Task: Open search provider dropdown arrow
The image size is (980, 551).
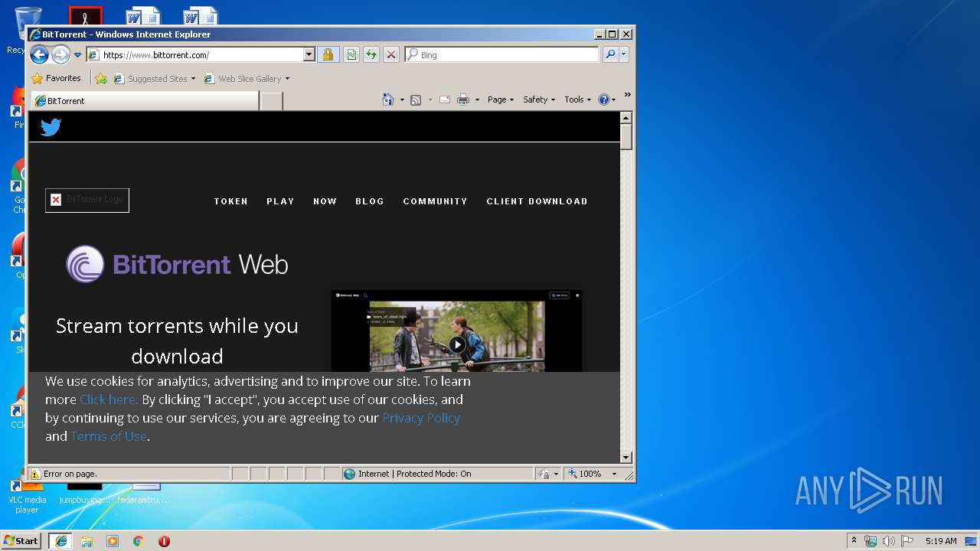Action: point(624,55)
